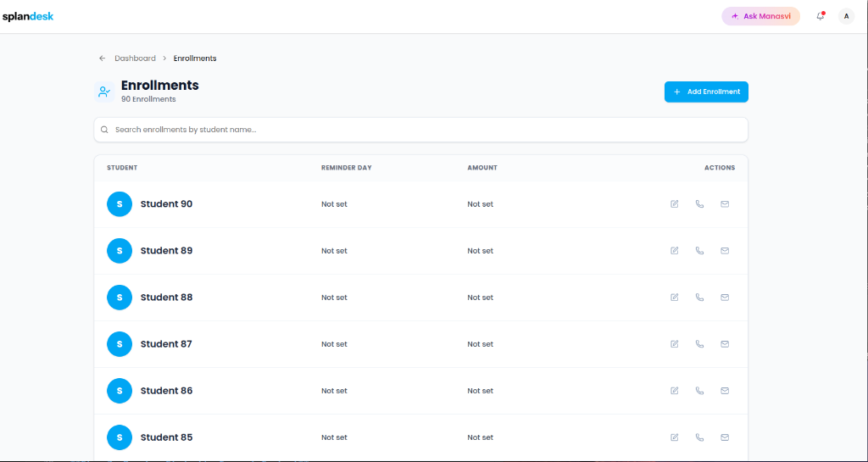Screen dimensions: 868x462
Task: Mail Student 85 with envelope icon
Action: (725, 437)
